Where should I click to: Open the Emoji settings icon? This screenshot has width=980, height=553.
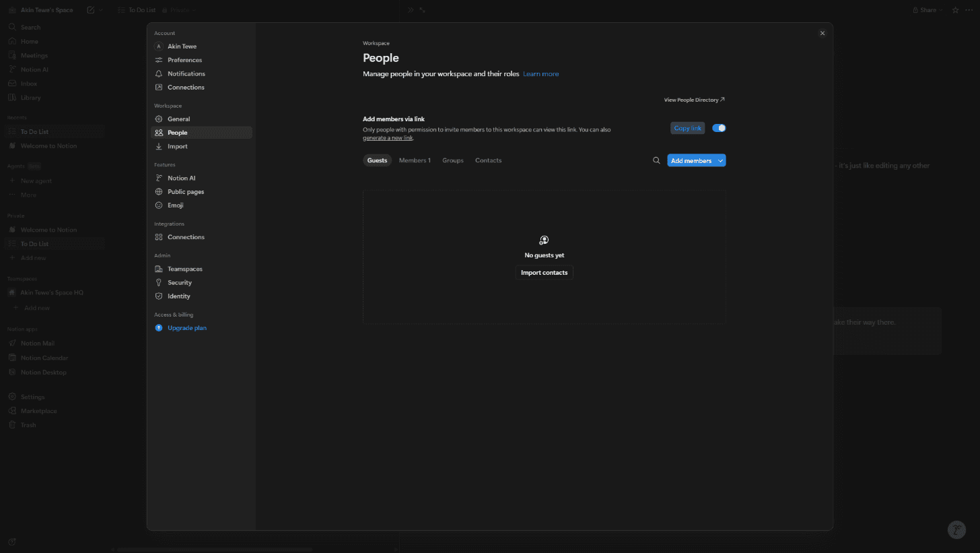159,205
